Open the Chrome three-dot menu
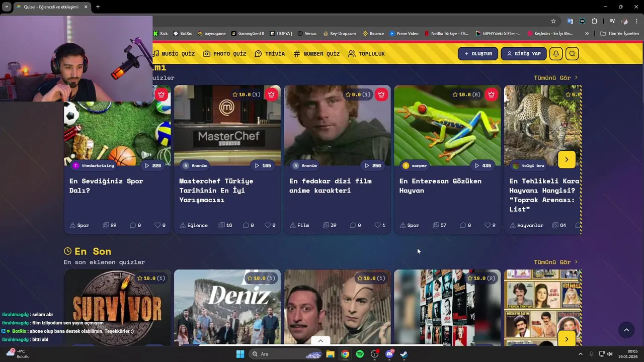 pyautogui.click(x=637, y=21)
